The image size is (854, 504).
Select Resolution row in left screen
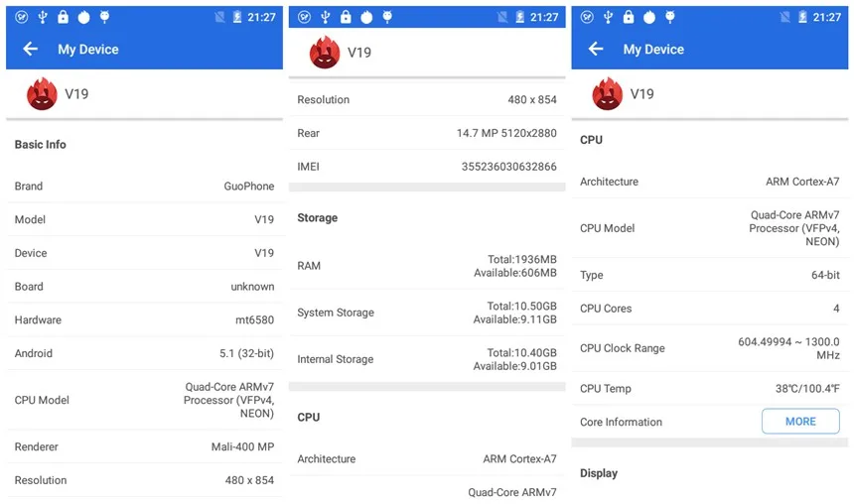[144, 480]
